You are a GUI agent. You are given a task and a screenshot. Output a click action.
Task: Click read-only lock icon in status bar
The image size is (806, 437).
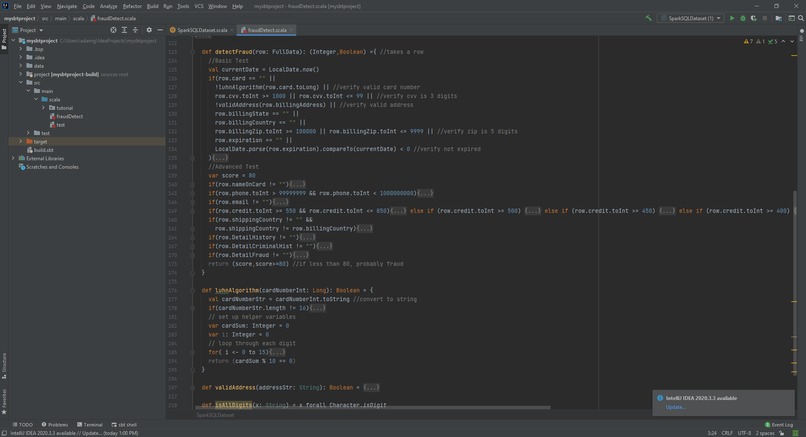click(x=782, y=433)
